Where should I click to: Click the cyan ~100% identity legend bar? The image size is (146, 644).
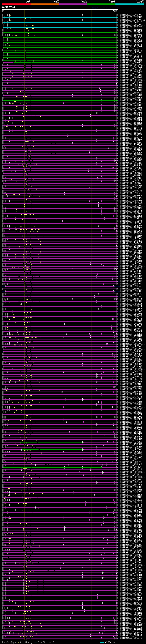(x=130, y=4)
